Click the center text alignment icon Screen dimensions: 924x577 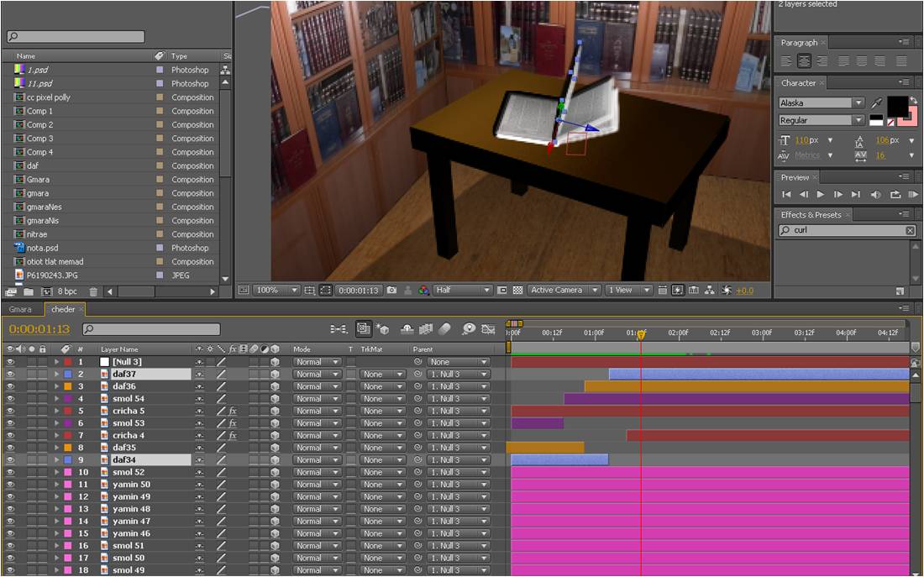click(x=802, y=61)
